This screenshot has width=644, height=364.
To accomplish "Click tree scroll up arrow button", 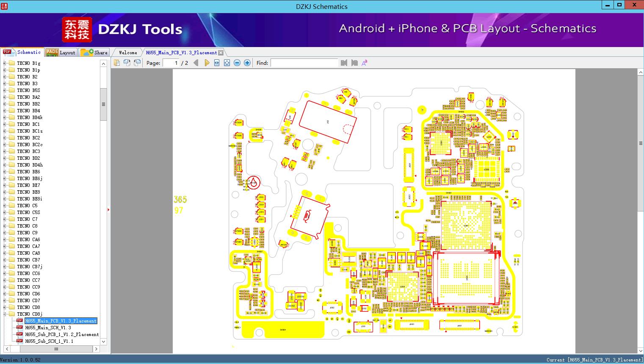I will pyautogui.click(x=103, y=64).
